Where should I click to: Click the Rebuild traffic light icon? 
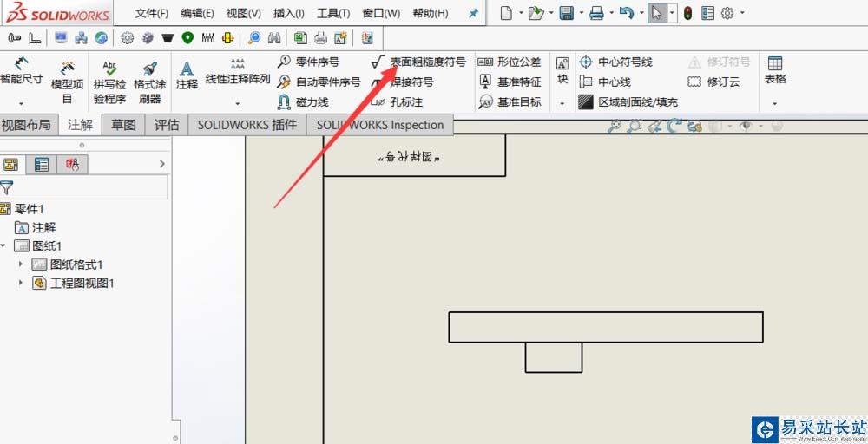point(687,13)
